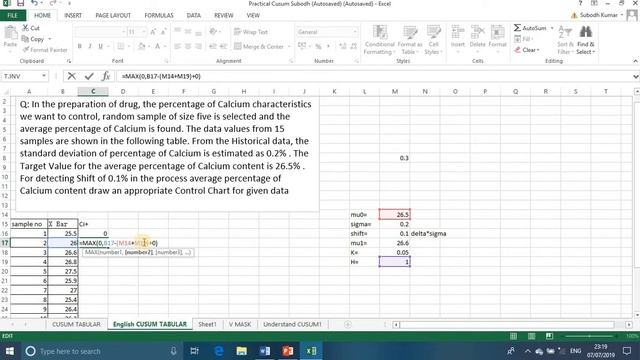The height and width of the screenshot is (360, 640).
Task: Switch to Page Layout view in status bar
Action: point(531,336)
